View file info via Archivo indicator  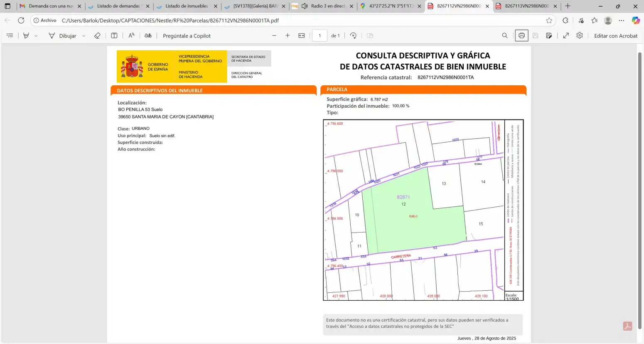(x=45, y=20)
